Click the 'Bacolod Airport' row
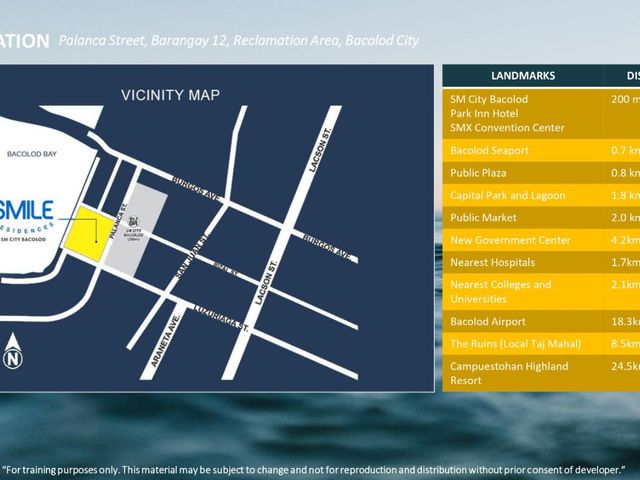The image size is (640, 480). coord(541,322)
